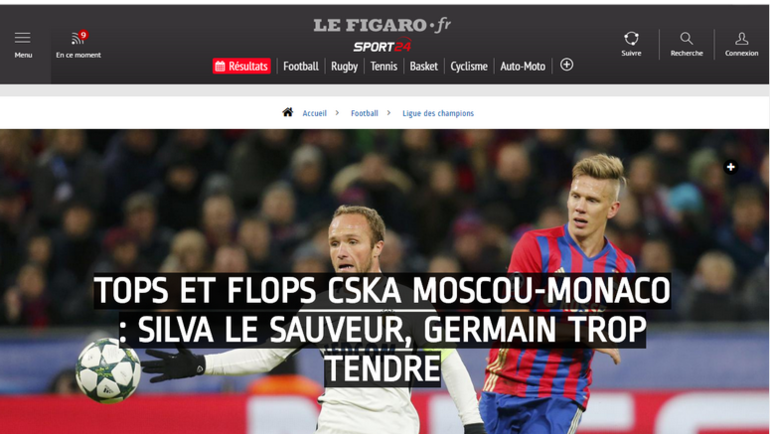The image size is (770, 434).
Task: Follow the Accueil breadcrumb link
Action: coord(314,113)
